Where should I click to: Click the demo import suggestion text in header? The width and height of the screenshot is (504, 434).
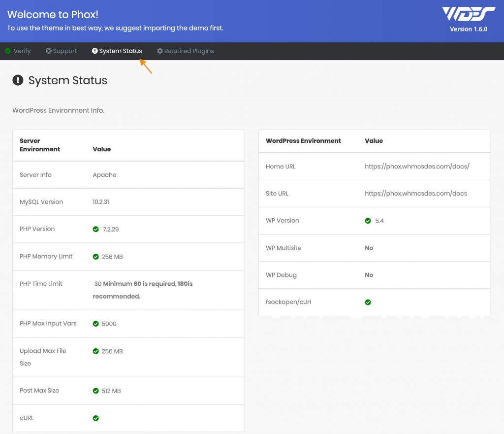pos(115,28)
